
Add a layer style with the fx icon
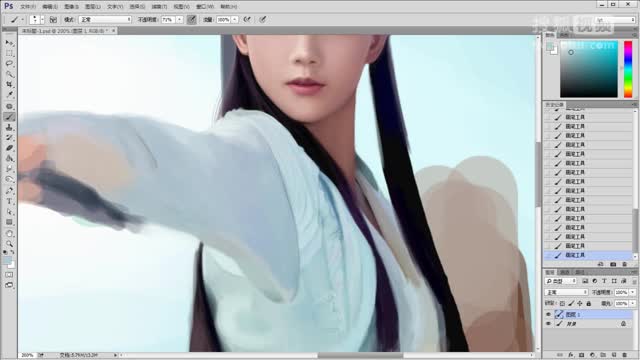[571, 355]
